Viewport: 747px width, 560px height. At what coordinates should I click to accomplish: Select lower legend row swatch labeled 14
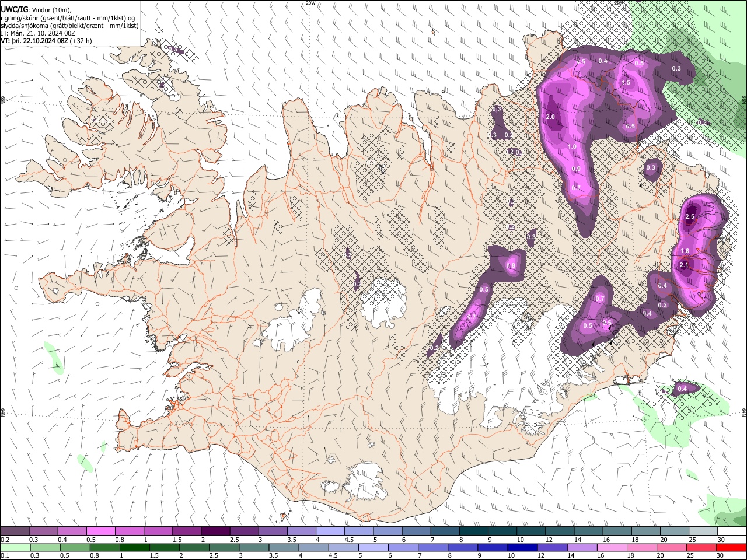[582, 548]
